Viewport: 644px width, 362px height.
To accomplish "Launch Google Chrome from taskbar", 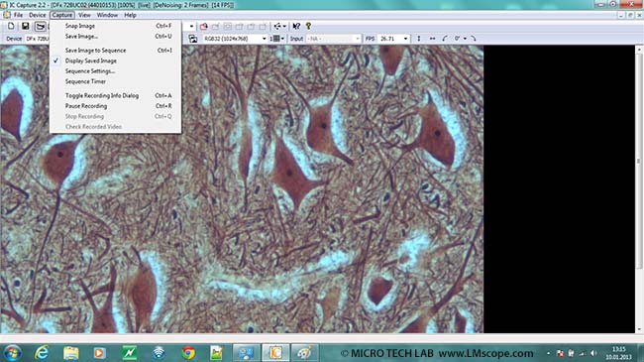I will [x=188, y=352].
